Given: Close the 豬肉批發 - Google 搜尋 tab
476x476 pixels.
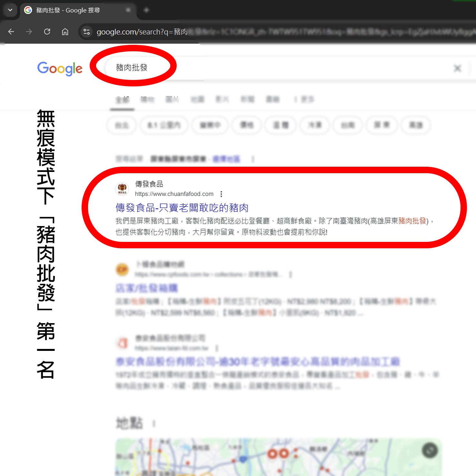Looking at the screenshot, I should (x=128, y=10).
